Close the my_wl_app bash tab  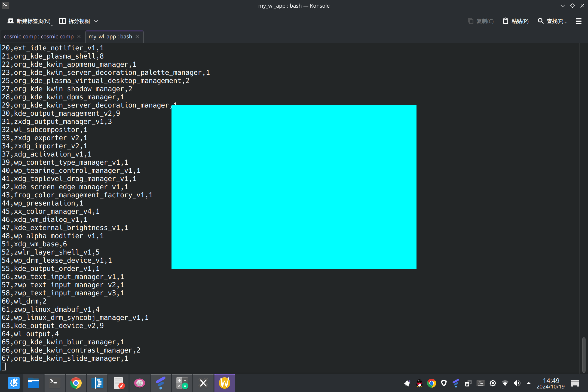coord(137,36)
